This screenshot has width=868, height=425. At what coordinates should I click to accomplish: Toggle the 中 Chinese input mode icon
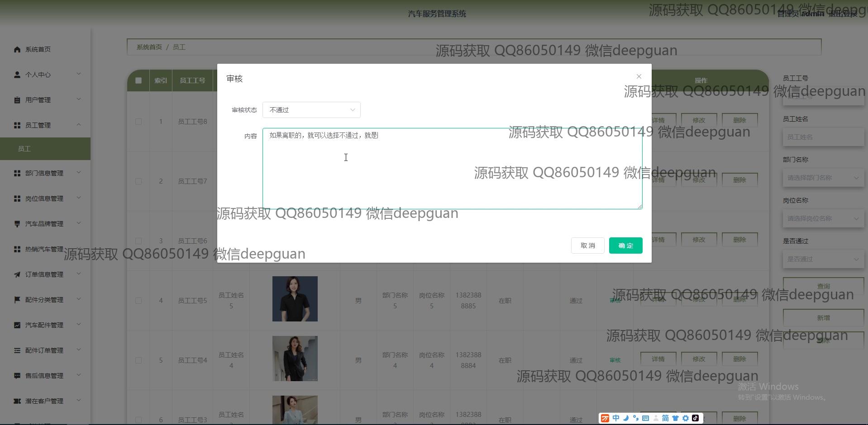616,418
